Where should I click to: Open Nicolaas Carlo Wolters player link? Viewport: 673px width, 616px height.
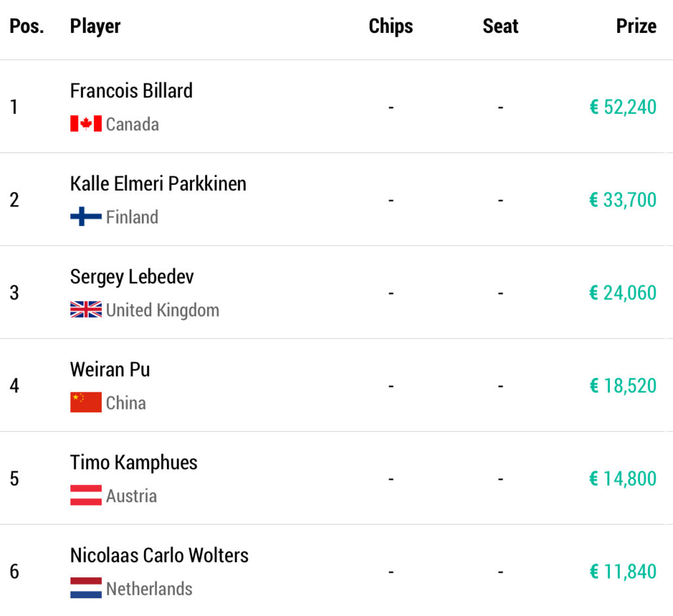159,556
